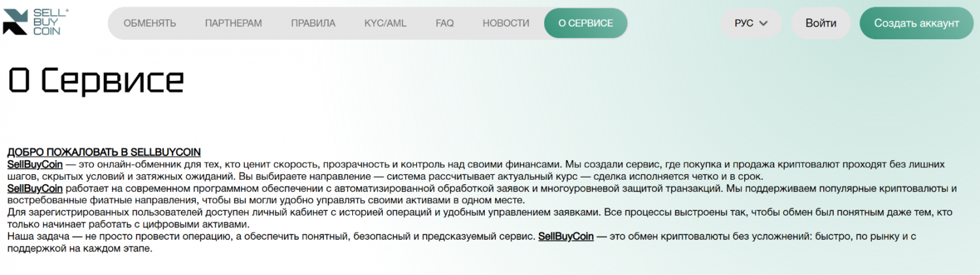Click SellBuyCoin link before 'работает на современном'
The width and height of the screenshot is (980, 275).
[35, 189]
